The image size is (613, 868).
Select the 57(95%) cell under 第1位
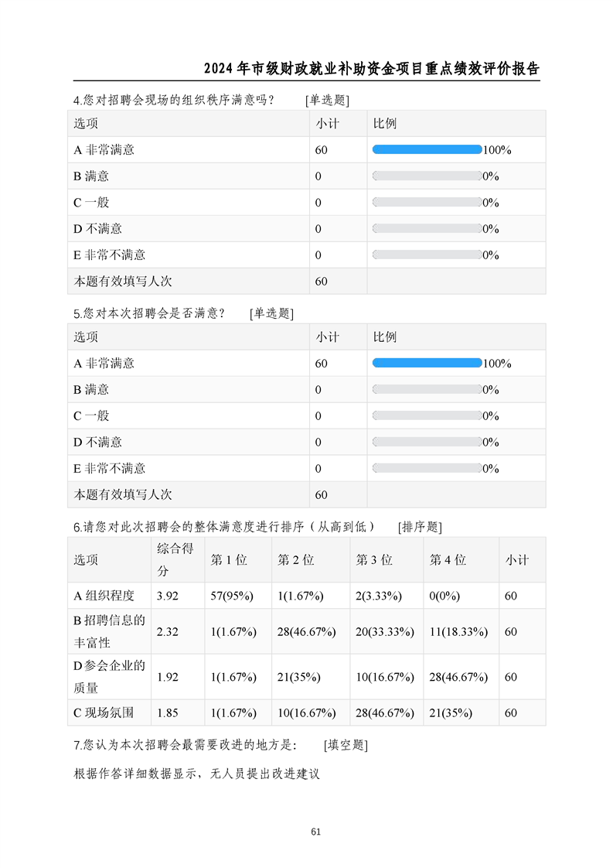[x=233, y=596]
